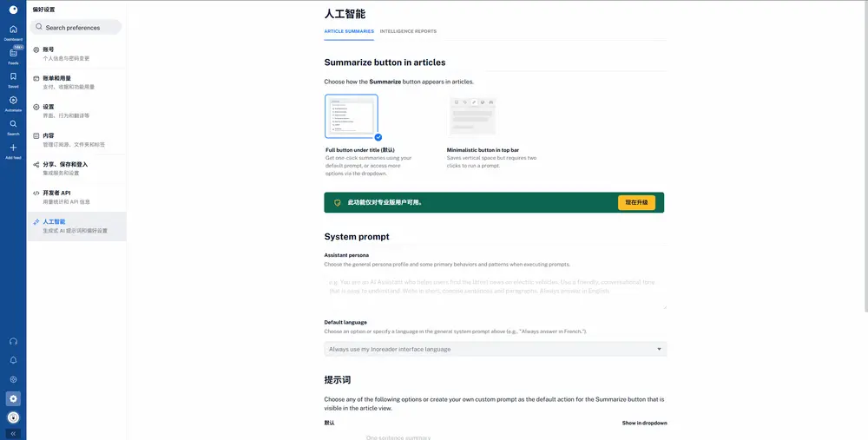Focus the Search preferences field
This screenshot has width=868, height=440.
pyautogui.click(x=76, y=27)
